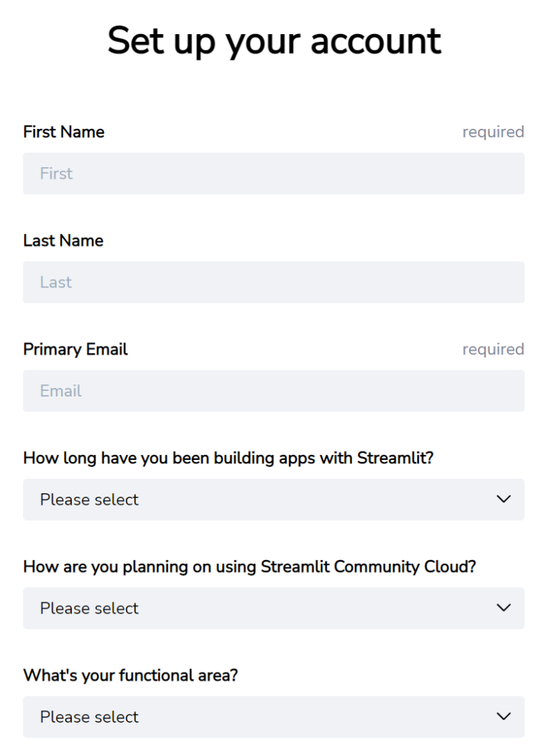
Task: Click the 'Last Name' field label
Action: click(63, 240)
